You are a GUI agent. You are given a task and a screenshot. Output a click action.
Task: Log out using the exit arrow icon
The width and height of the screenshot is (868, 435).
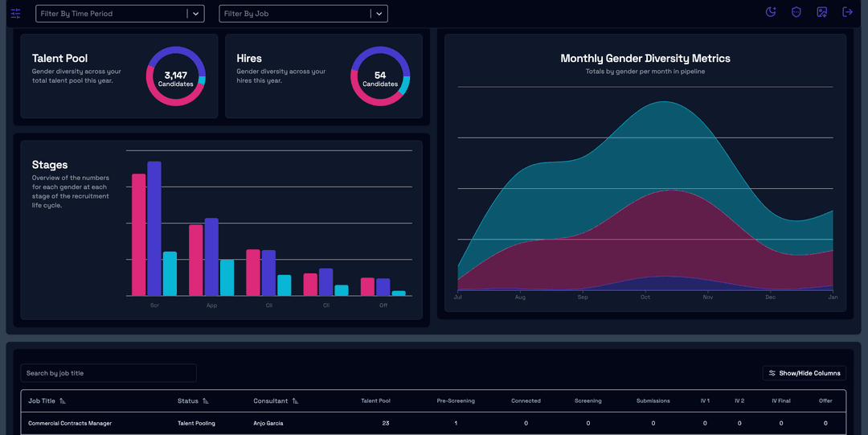(848, 12)
